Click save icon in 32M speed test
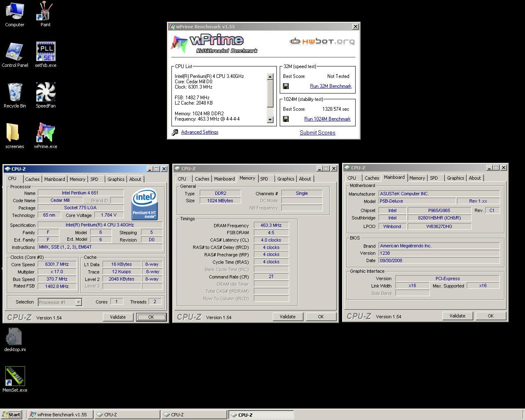 click(286, 86)
